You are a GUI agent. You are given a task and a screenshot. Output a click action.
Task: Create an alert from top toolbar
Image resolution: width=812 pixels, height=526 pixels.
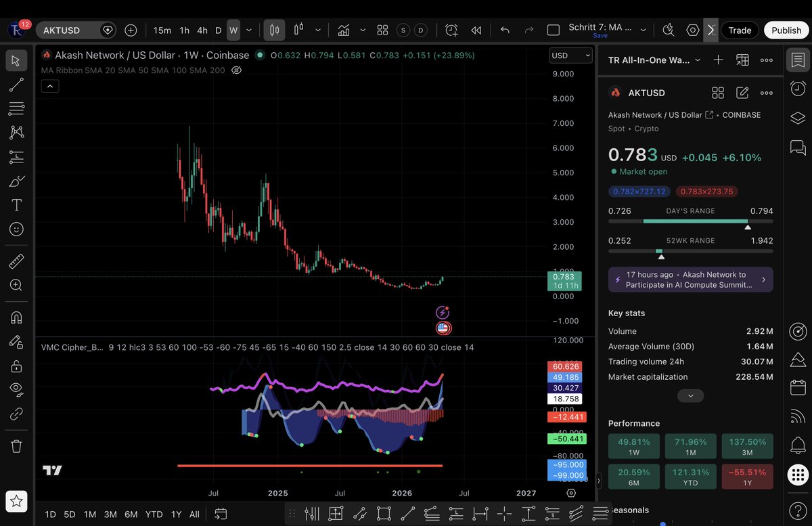[x=451, y=30]
